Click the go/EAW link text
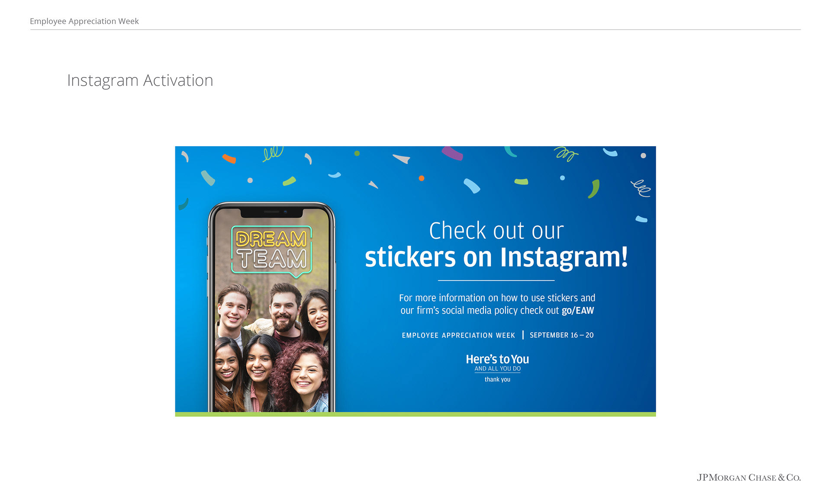 (x=578, y=311)
